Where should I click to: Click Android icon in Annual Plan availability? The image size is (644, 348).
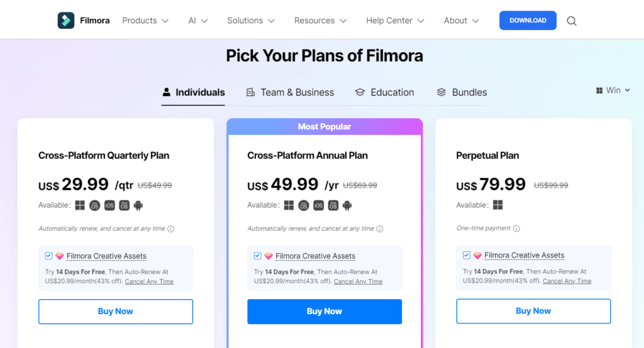(347, 205)
